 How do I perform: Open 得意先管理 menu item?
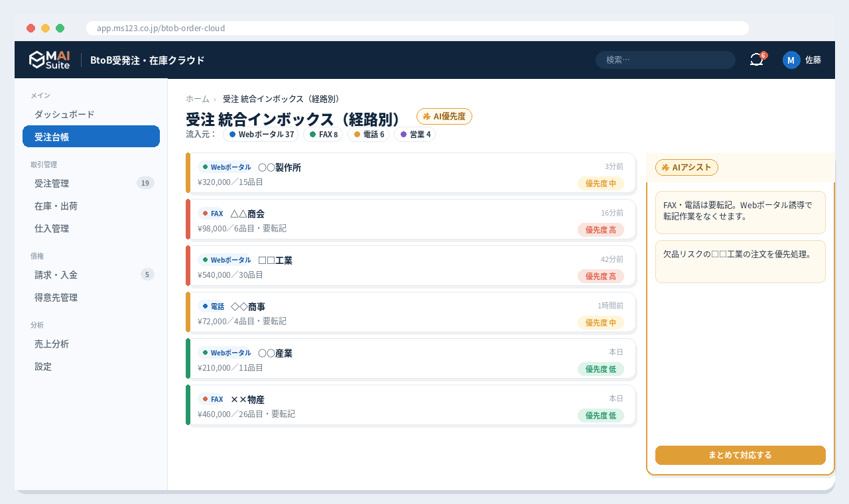pos(91,297)
